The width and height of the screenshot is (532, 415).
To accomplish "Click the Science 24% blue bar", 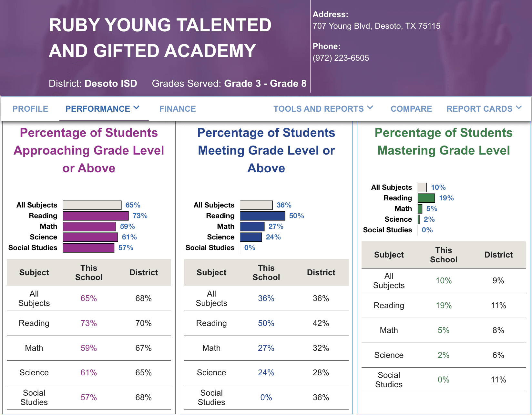I will coord(251,237).
